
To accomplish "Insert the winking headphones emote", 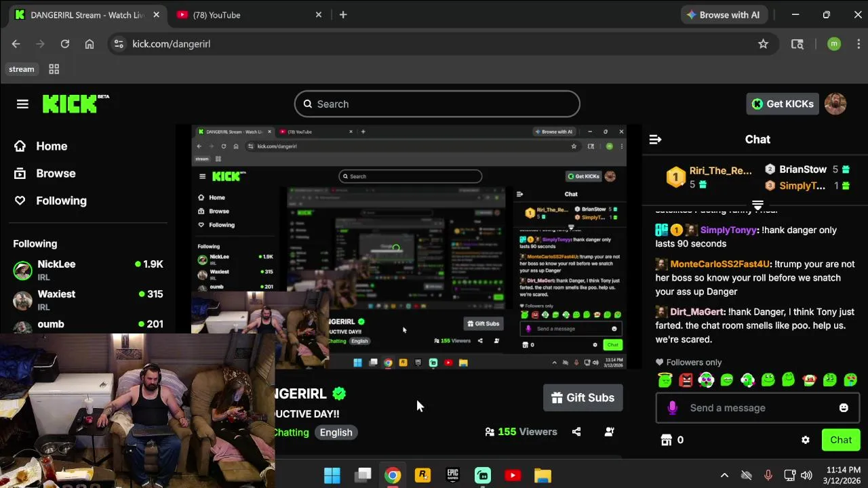I will point(747,380).
